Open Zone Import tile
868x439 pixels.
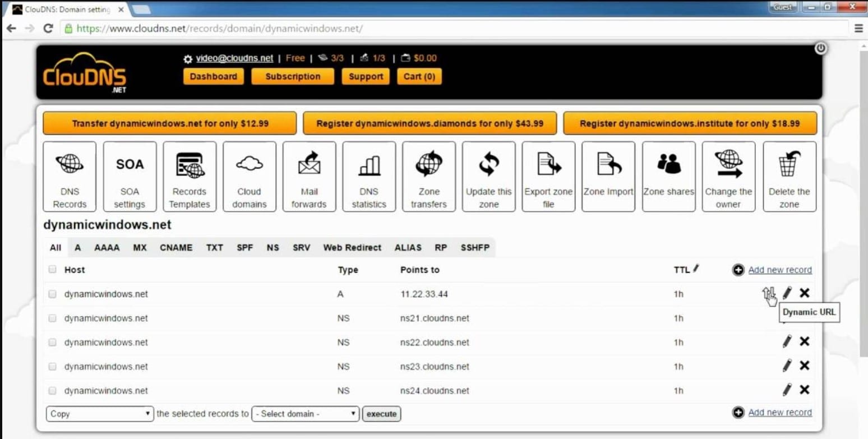[608, 177]
